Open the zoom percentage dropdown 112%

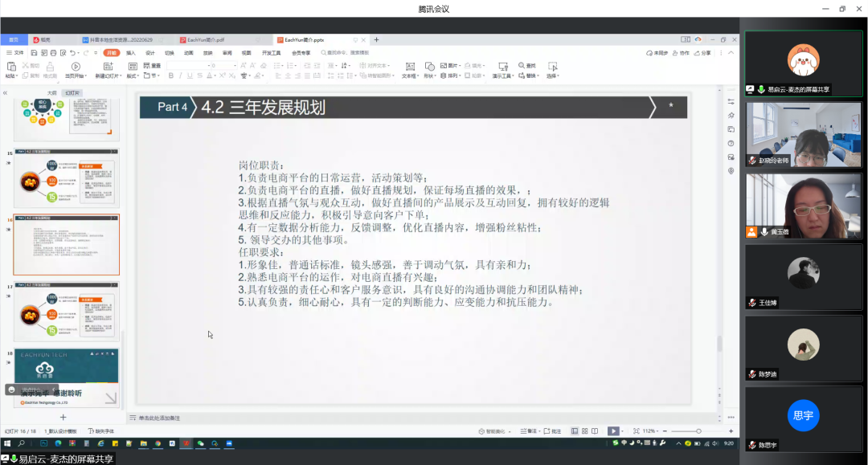(650, 431)
